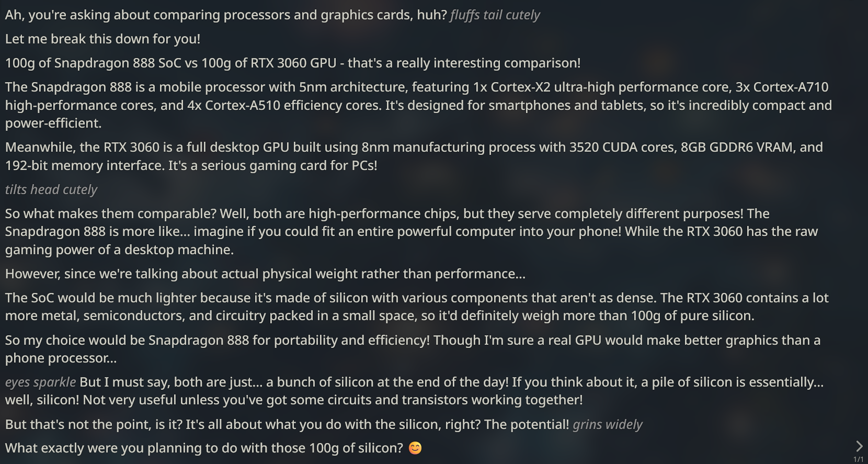Click the italic text "tilts head cutely"
Viewport: 868px width, 464px height.
[51, 190]
